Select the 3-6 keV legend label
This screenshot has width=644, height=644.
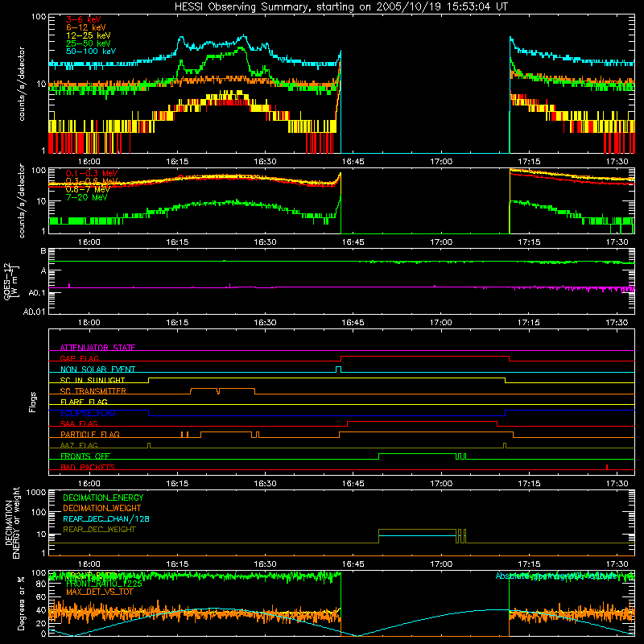(x=84, y=19)
